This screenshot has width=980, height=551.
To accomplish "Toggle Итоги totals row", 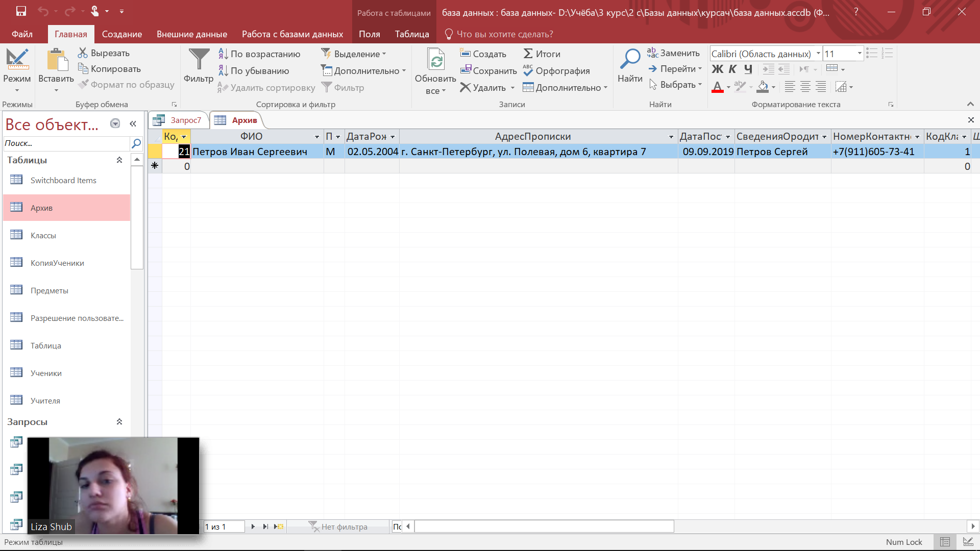I will click(x=542, y=54).
